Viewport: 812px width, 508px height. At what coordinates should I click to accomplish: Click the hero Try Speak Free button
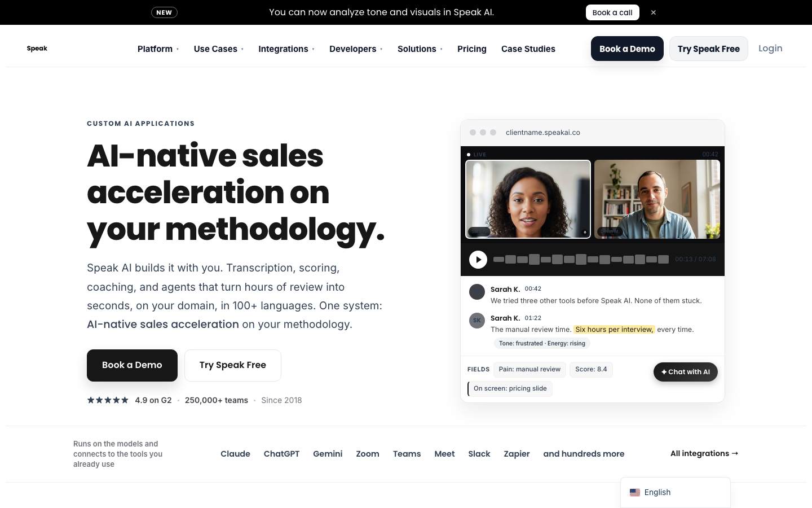click(x=233, y=365)
